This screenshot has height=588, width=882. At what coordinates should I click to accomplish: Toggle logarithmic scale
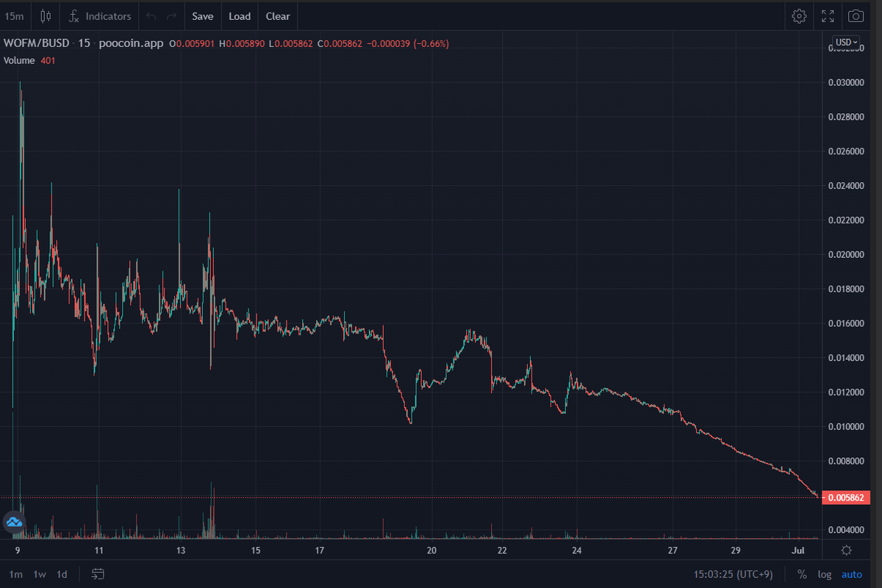825,574
